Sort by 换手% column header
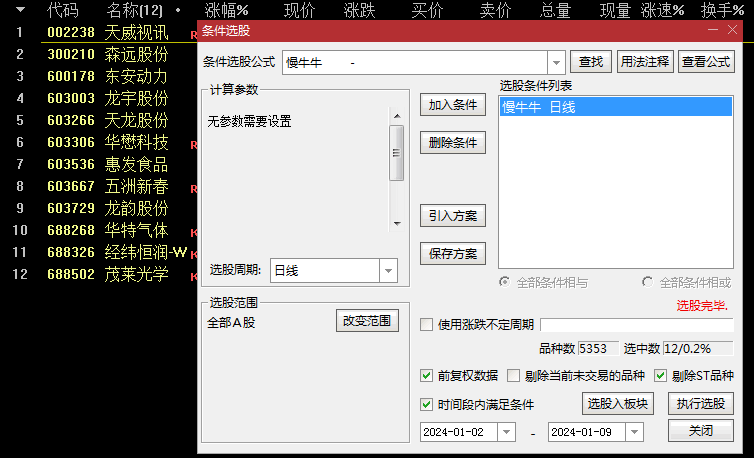This screenshot has height=458, width=754. pos(723,10)
